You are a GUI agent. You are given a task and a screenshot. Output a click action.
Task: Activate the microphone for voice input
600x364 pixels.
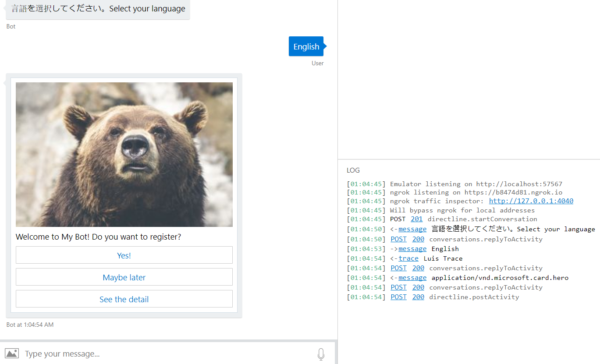point(321,354)
